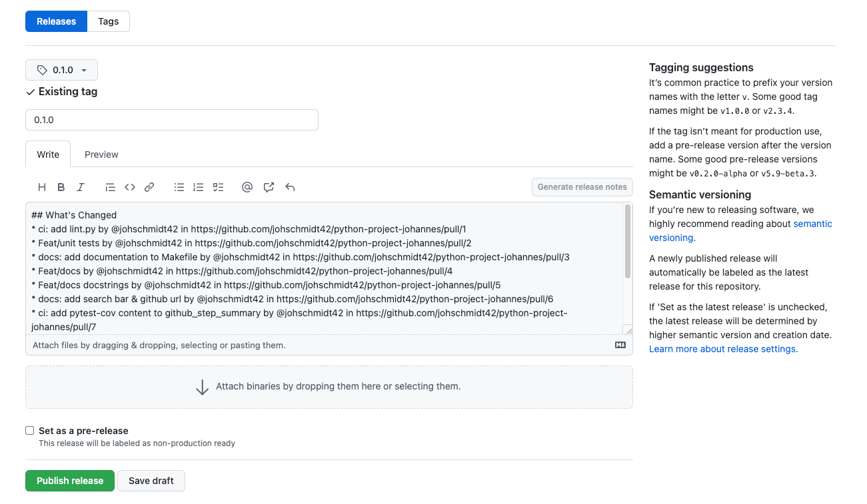The image size is (867, 504).
Task: Enable the 'Set as a pre-release' checkbox
Action: pos(30,431)
